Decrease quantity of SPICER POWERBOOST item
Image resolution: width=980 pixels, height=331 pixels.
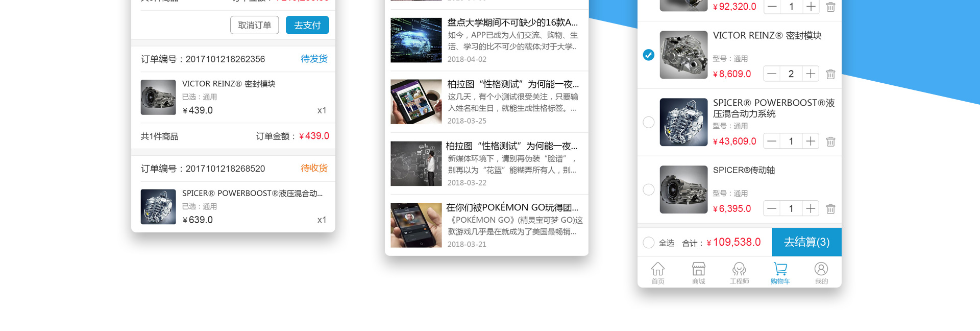[x=772, y=141]
